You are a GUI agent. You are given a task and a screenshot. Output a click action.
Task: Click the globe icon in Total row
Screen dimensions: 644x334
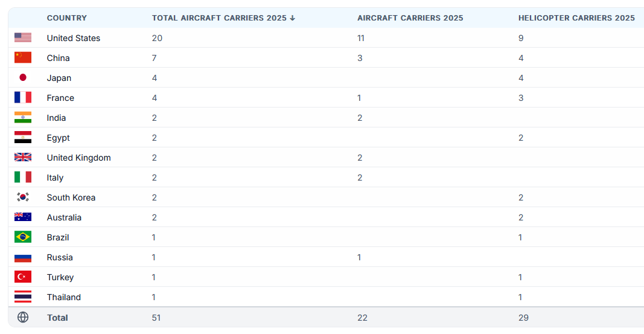23,318
